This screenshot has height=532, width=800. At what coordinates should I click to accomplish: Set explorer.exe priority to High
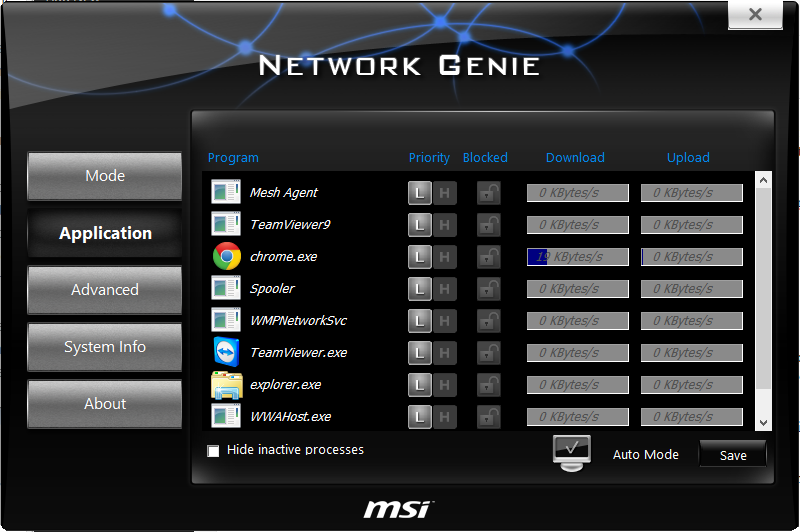[444, 385]
